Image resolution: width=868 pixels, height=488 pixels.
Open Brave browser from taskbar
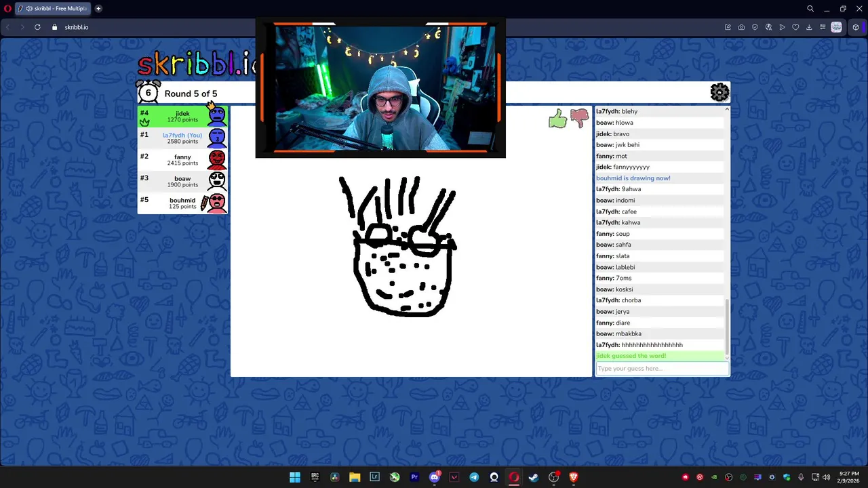[x=574, y=477]
